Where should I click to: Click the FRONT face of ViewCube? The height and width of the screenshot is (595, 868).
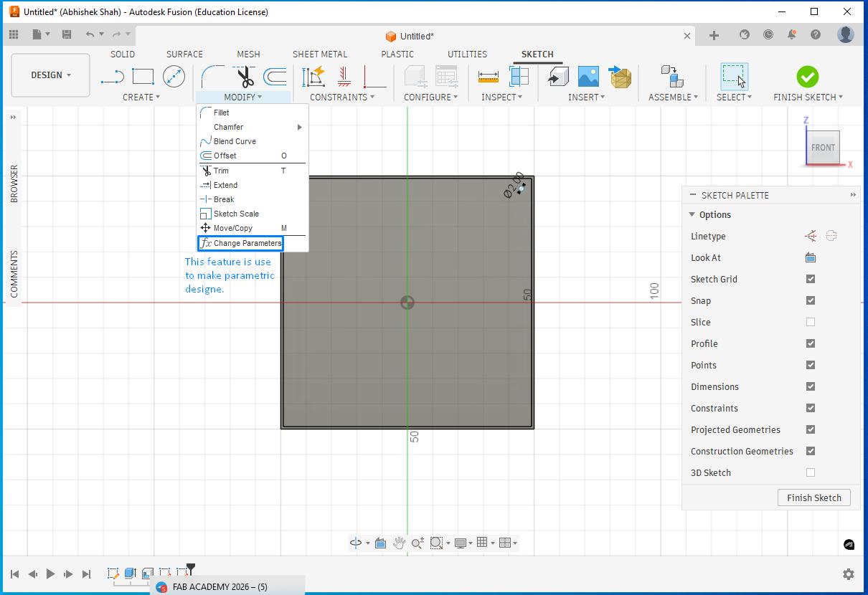tap(823, 148)
